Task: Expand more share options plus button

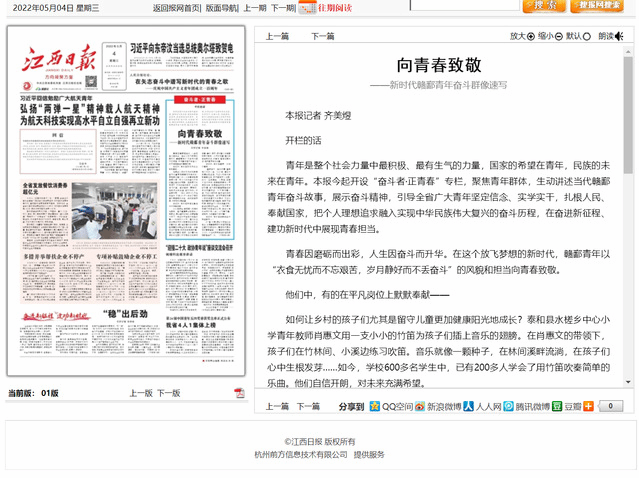Action: [588, 407]
